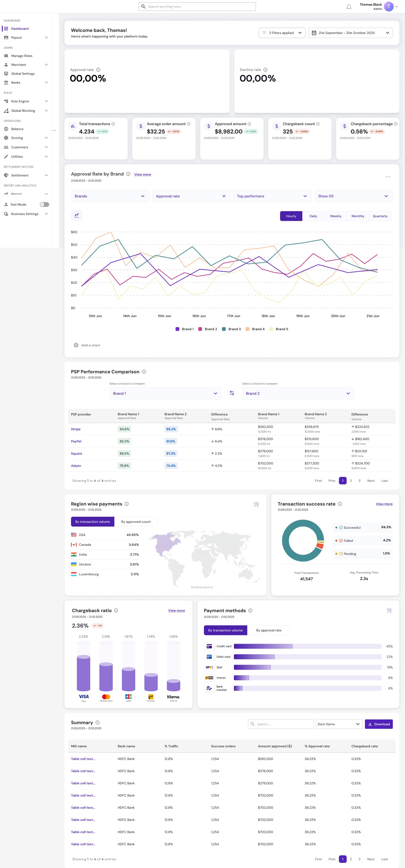Viewport: 405px width, 868px height.
Task: Open the notifications bell
Action: (x=349, y=6)
